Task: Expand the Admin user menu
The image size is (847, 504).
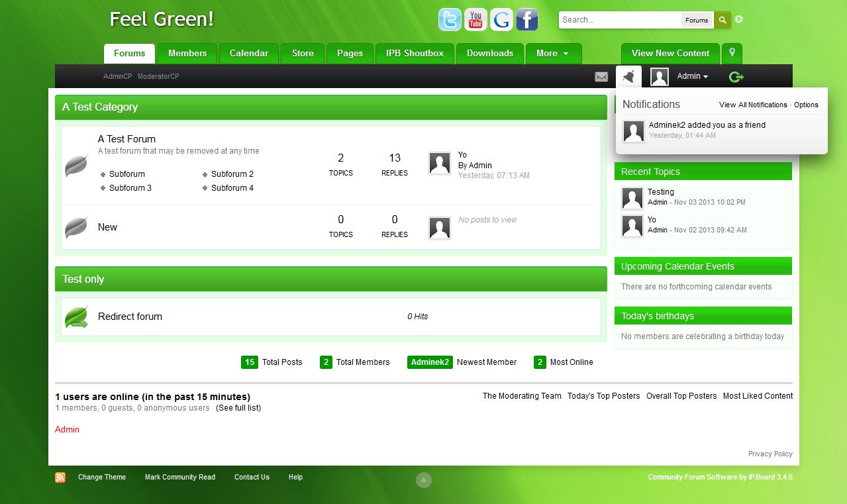Action: pyautogui.click(x=692, y=76)
